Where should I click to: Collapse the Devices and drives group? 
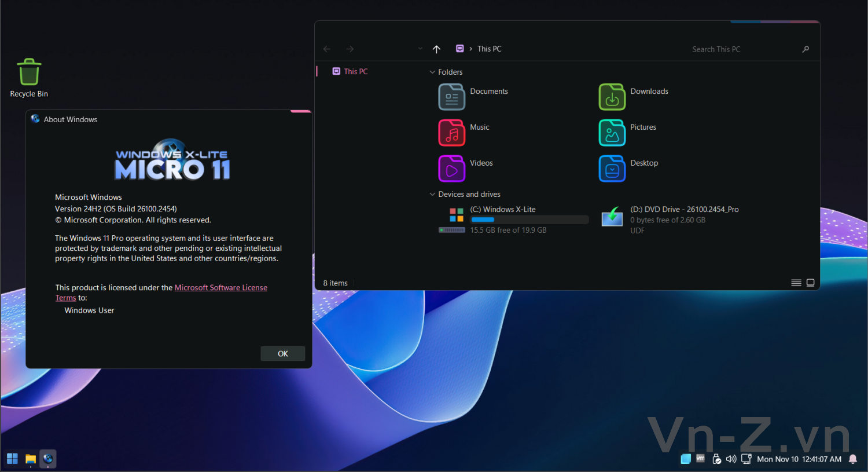[x=432, y=195]
